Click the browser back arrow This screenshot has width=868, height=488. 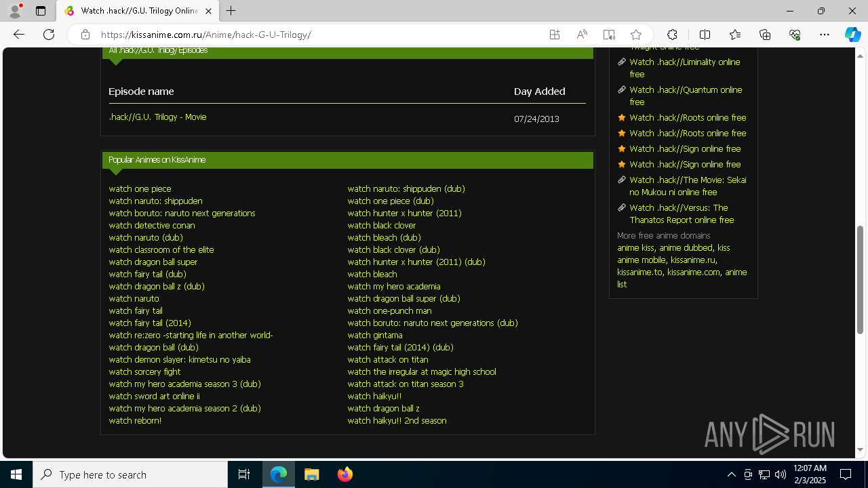[19, 35]
